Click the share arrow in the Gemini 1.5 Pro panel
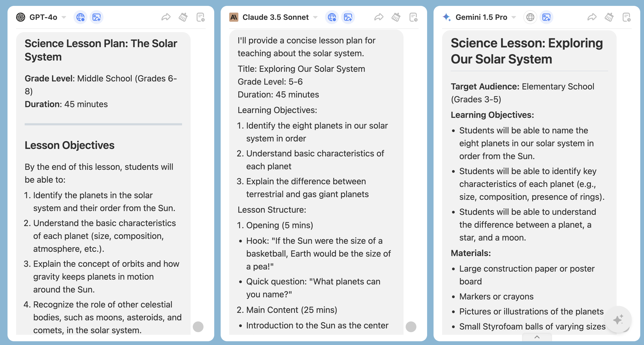This screenshot has height=345, width=644. (x=592, y=17)
